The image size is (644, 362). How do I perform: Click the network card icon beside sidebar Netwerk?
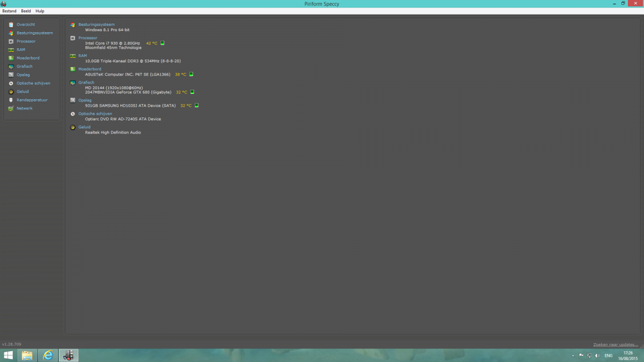11,108
